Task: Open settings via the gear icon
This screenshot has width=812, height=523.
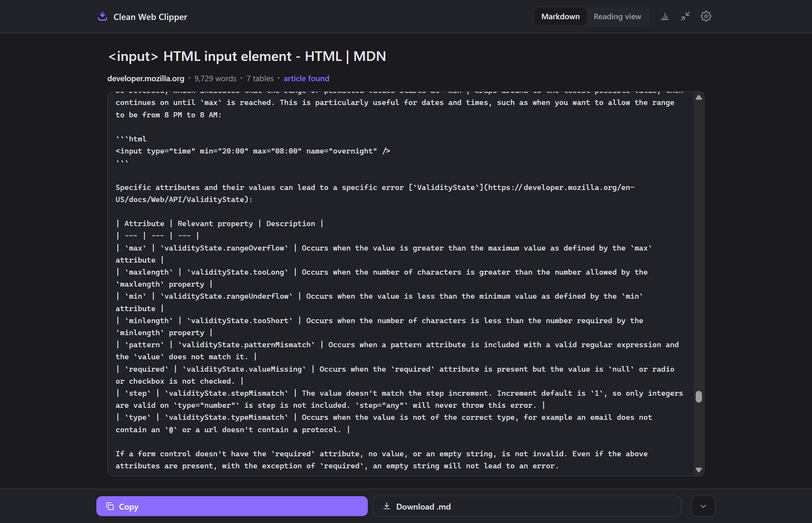Action: click(x=706, y=16)
